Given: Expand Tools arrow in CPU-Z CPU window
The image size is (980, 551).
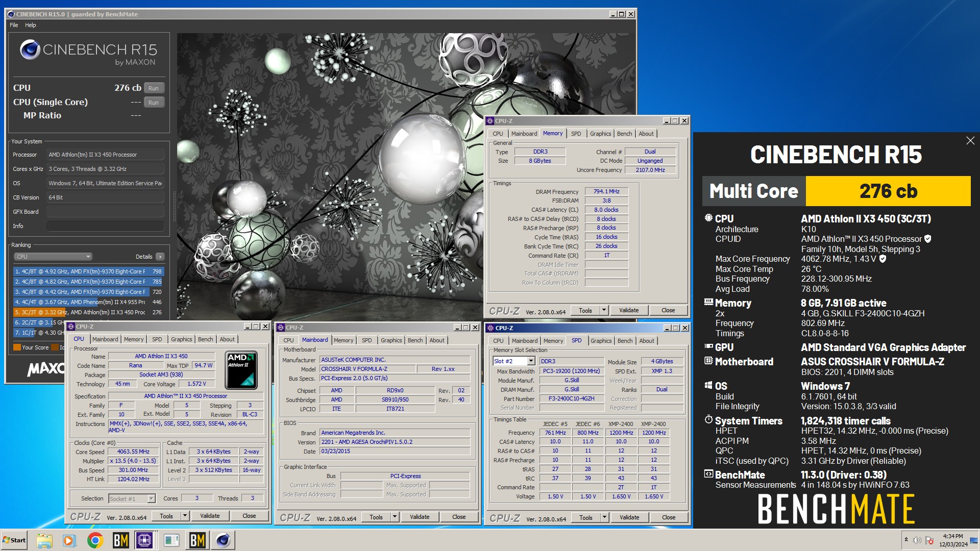Looking at the screenshot, I should tap(185, 516).
